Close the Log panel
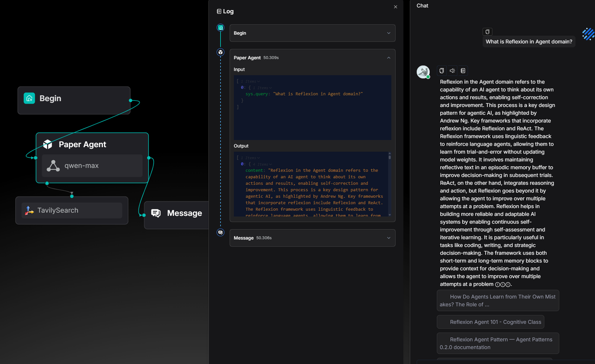 [x=396, y=7]
